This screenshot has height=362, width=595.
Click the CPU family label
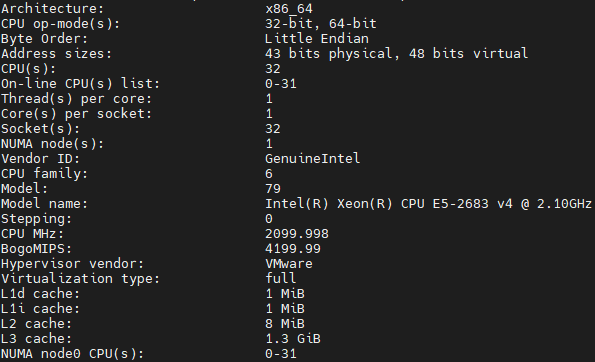44,174
